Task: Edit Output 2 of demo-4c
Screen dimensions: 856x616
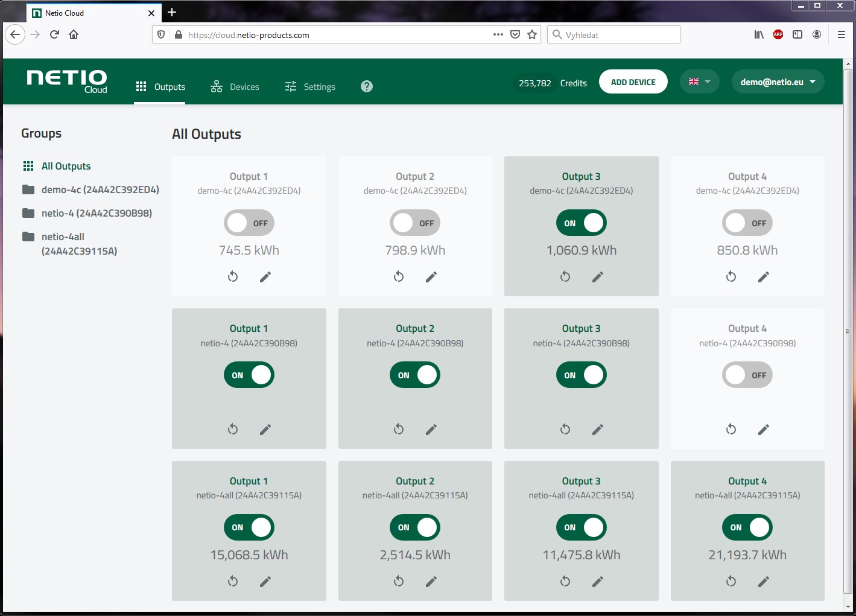Action: click(431, 277)
